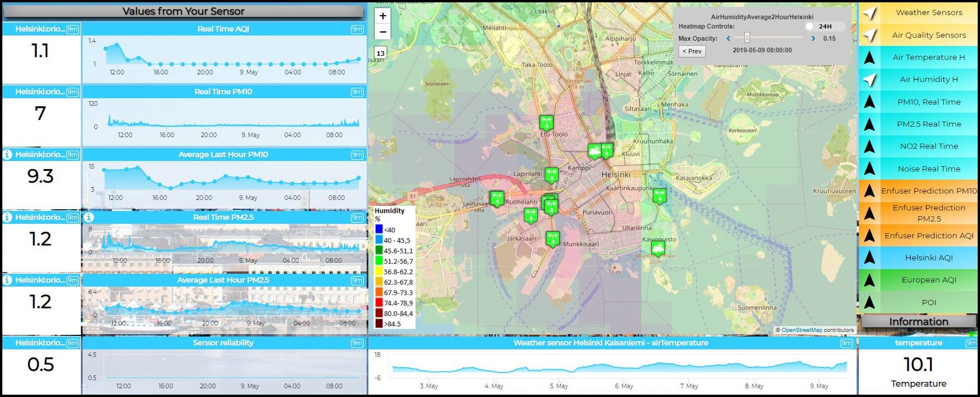Click the AirHumidityAverage2HourHelsinki title
Viewport: 980px width, 397px height.
762,17
